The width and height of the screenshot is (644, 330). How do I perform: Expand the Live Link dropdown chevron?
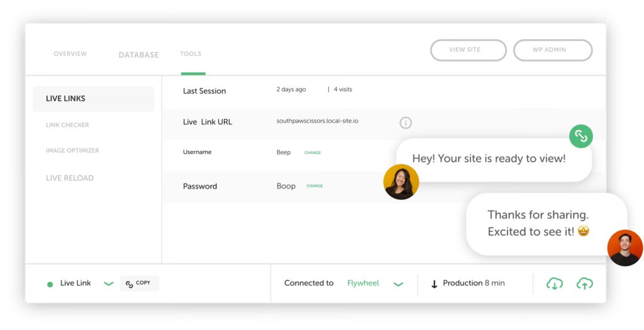coord(108,283)
